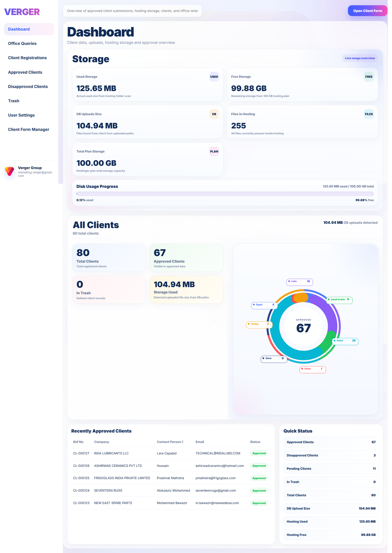
Task: Click the marketing.verger email address
Action: [x=35, y=174]
